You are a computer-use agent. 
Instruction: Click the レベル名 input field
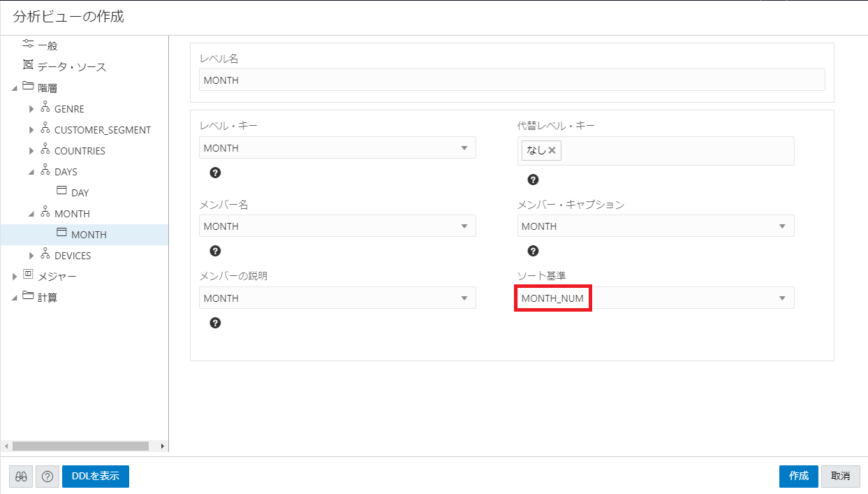[x=512, y=80]
